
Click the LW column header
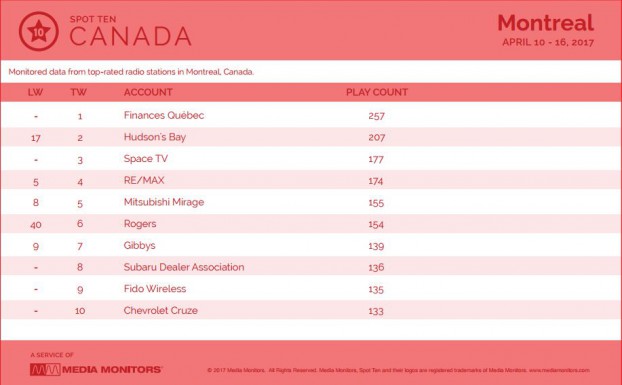click(35, 92)
